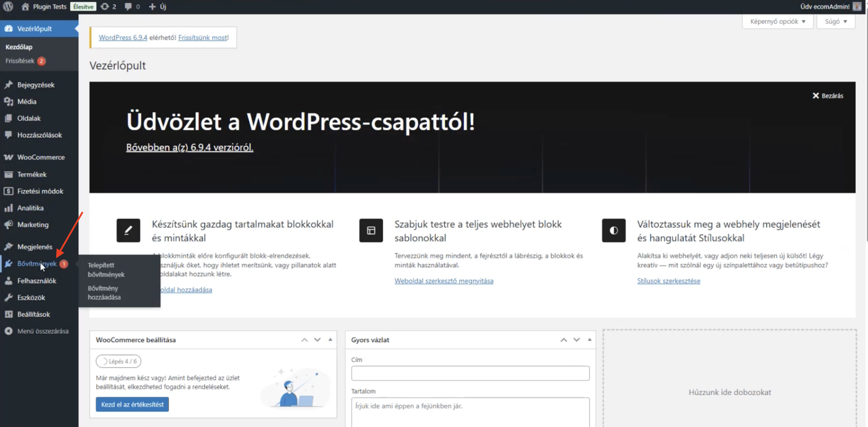Image resolution: width=868 pixels, height=427 pixels.
Task: Open the Képernyő opciók dropdown
Action: point(778,22)
